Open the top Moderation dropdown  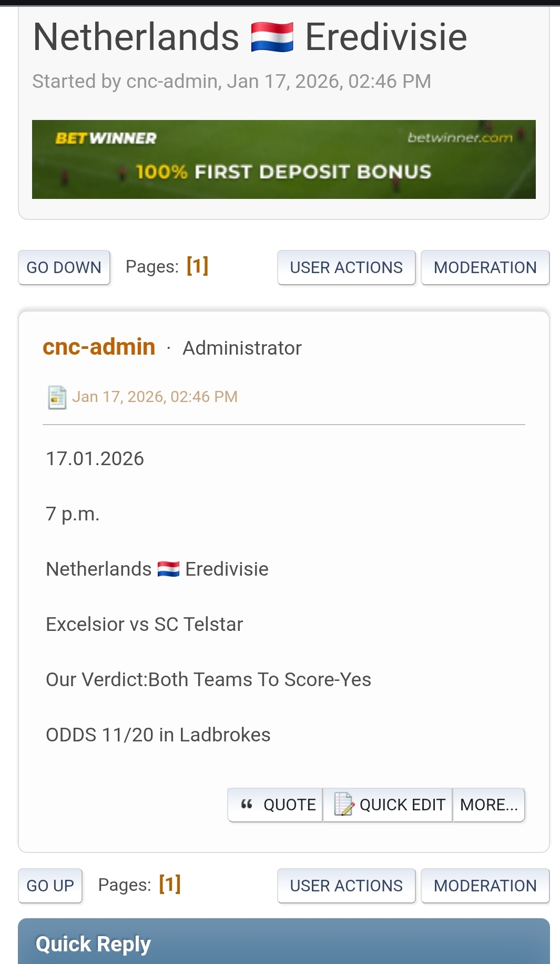[x=485, y=267]
